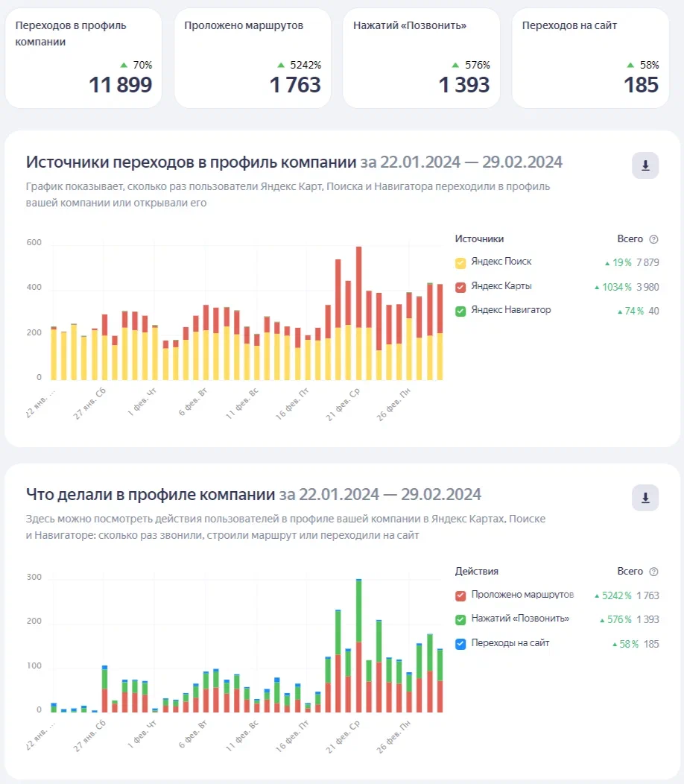Click the date range in Что делали heading
Viewport: 684px width, 784px height.
(x=380, y=495)
